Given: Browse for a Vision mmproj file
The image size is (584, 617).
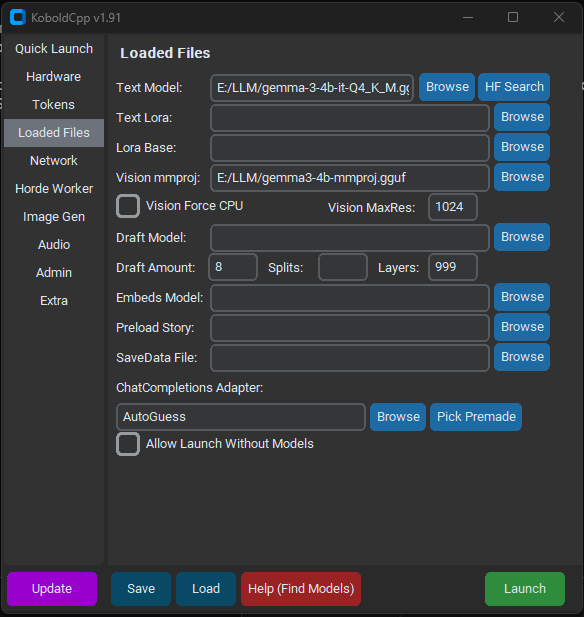Looking at the screenshot, I should [x=522, y=177].
